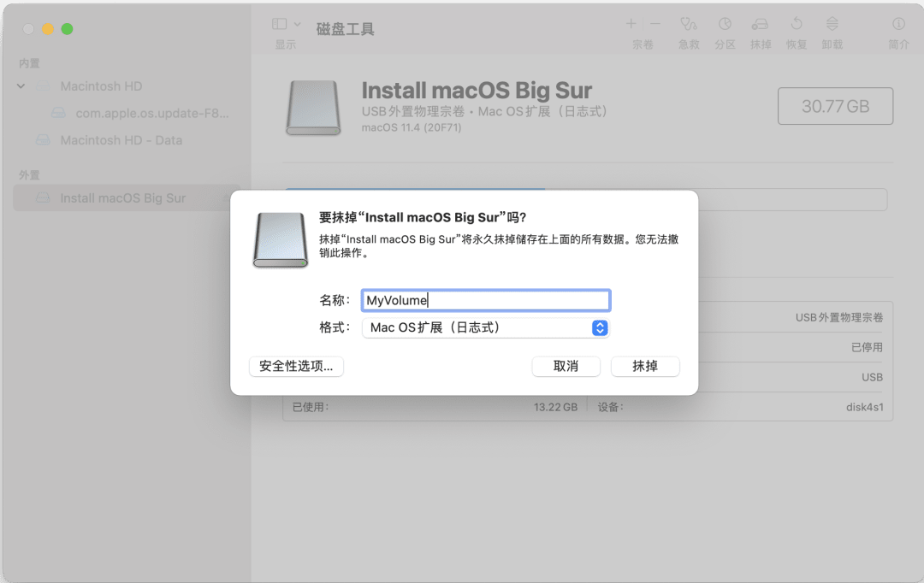Cancel the erase dialog with 取消
Viewport: 924px width, 583px height.
566,366
